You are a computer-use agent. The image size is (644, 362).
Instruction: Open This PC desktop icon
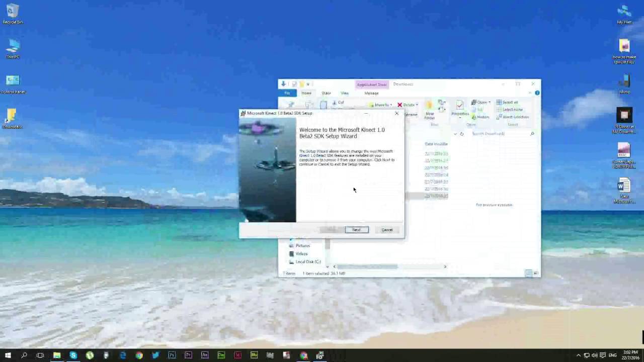[x=13, y=49]
